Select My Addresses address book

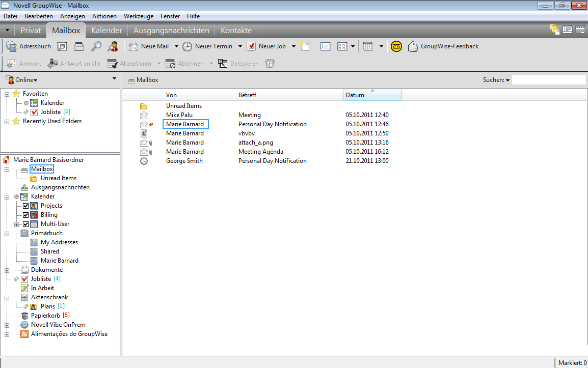[x=59, y=242]
